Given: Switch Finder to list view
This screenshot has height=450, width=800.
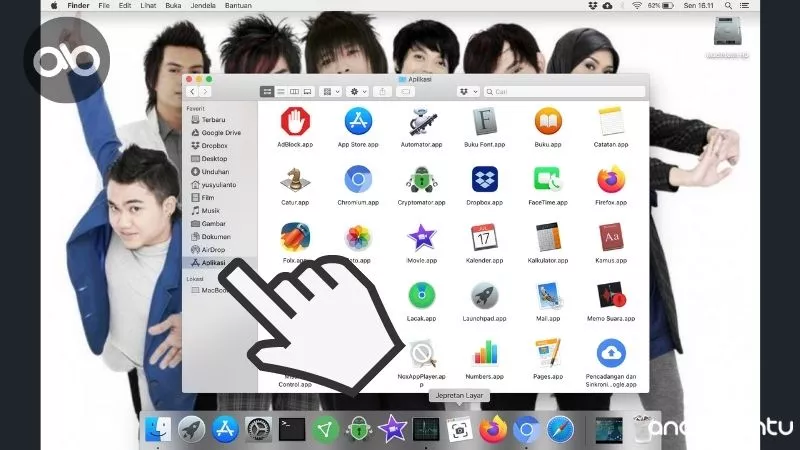Looking at the screenshot, I should point(281,92).
